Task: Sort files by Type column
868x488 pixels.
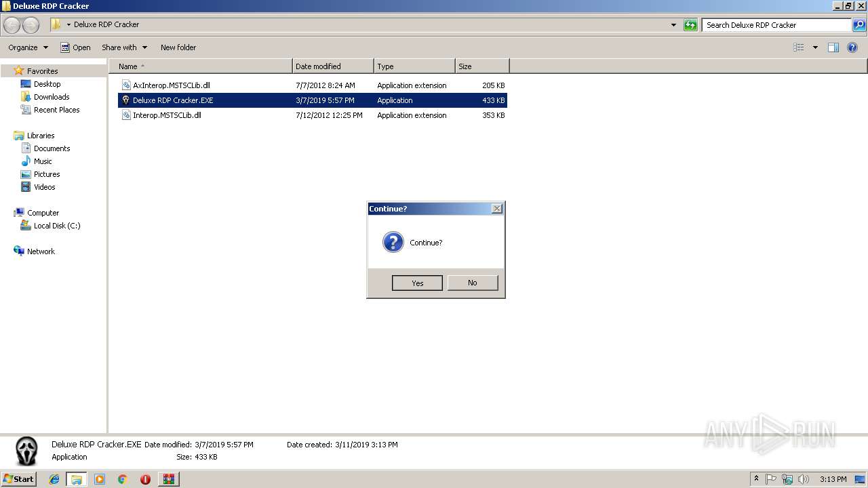Action: [x=414, y=66]
